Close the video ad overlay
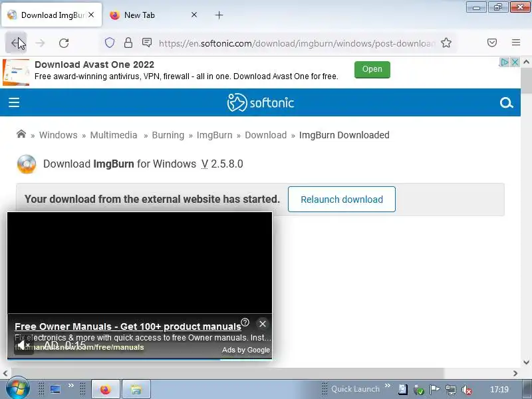 click(263, 324)
